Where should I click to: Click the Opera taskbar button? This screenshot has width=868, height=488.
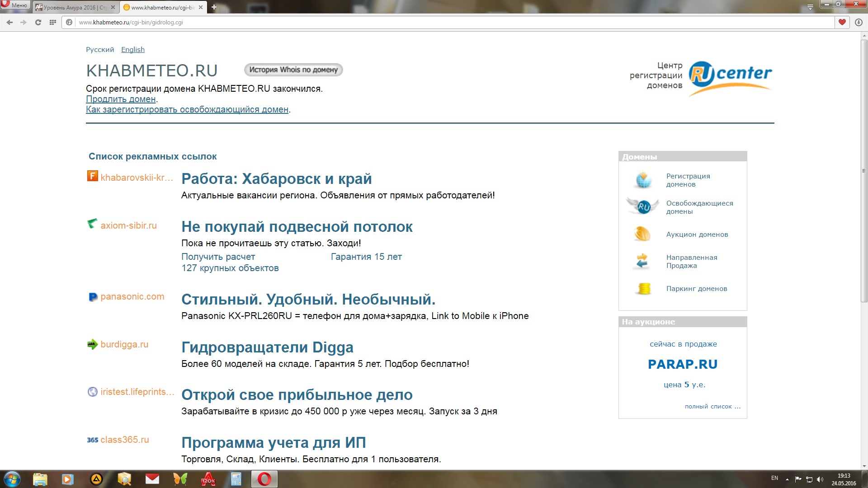tap(264, 479)
